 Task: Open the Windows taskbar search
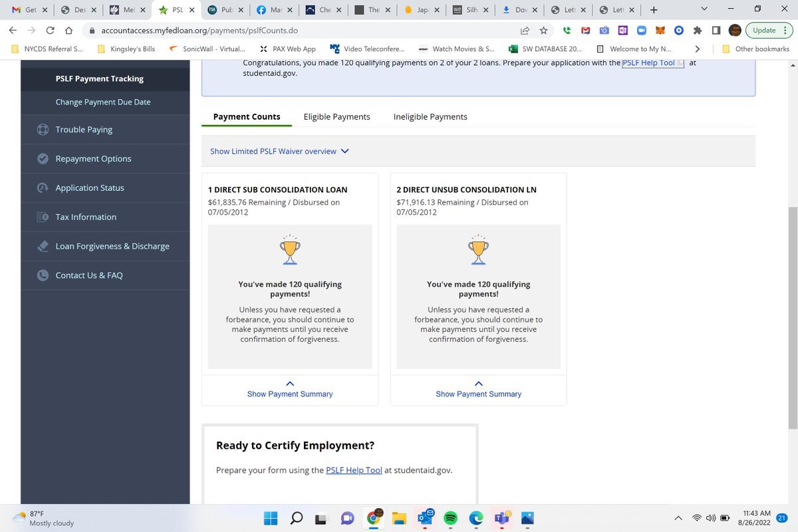[x=297, y=518]
